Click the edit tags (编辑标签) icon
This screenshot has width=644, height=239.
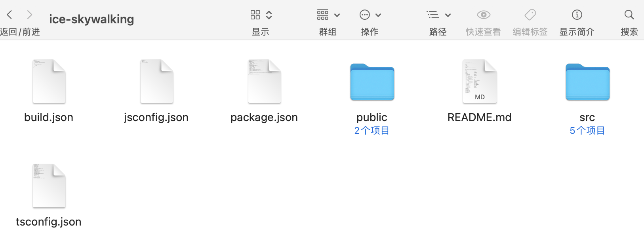tap(530, 15)
